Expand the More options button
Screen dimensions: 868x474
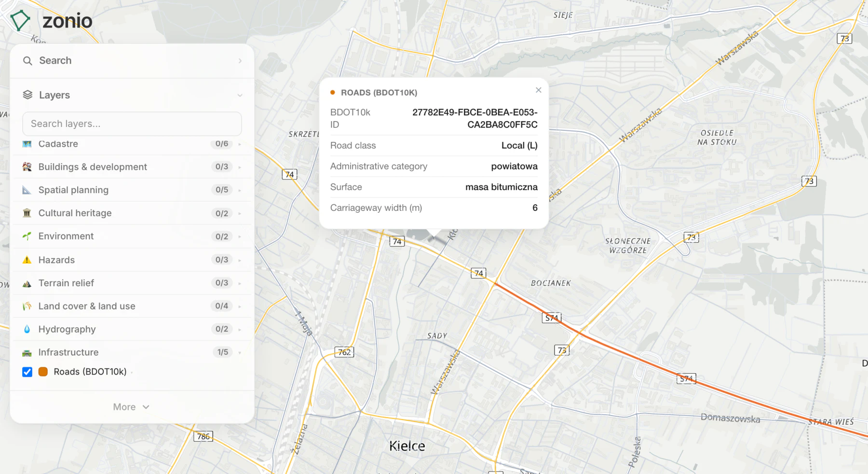[x=131, y=407]
